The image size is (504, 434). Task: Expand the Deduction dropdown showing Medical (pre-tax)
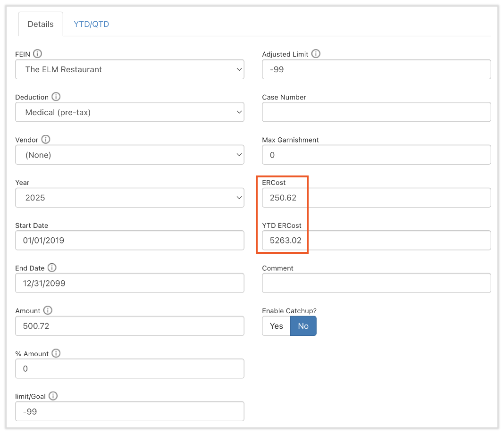[x=129, y=112]
